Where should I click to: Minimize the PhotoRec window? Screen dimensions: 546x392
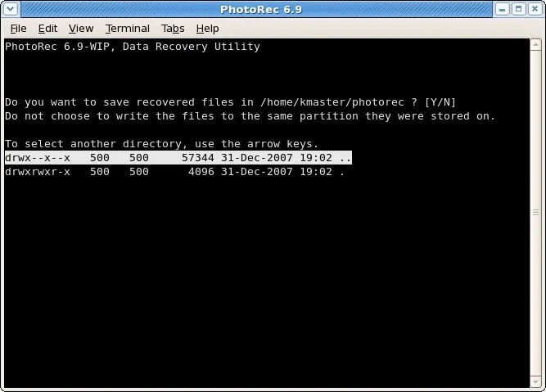click(x=502, y=9)
